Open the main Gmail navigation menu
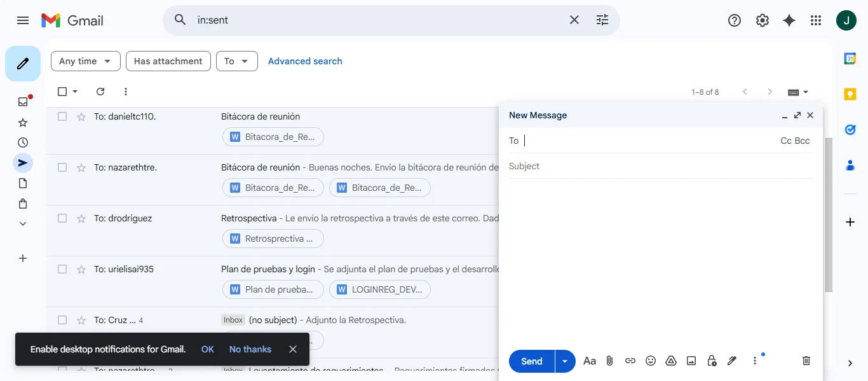The height and width of the screenshot is (381, 868). coord(23,20)
